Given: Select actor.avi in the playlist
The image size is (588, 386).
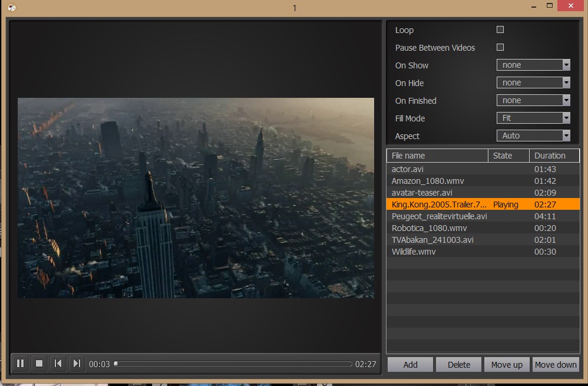Looking at the screenshot, I should (483, 169).
